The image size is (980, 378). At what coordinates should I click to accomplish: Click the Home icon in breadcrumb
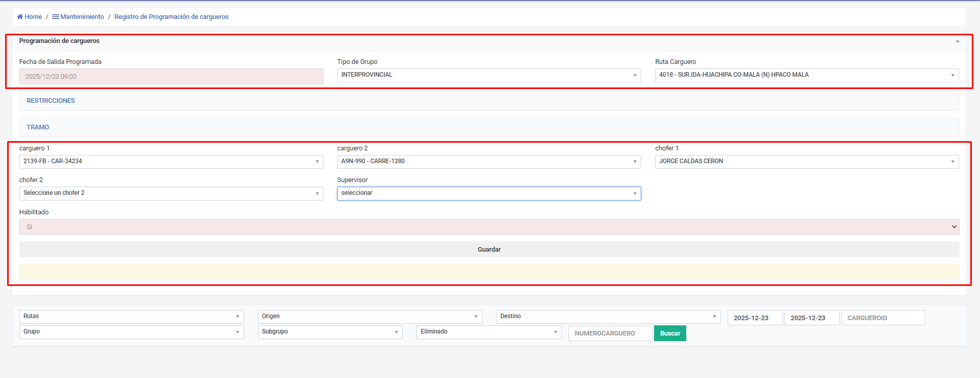[x=20, y=17]
